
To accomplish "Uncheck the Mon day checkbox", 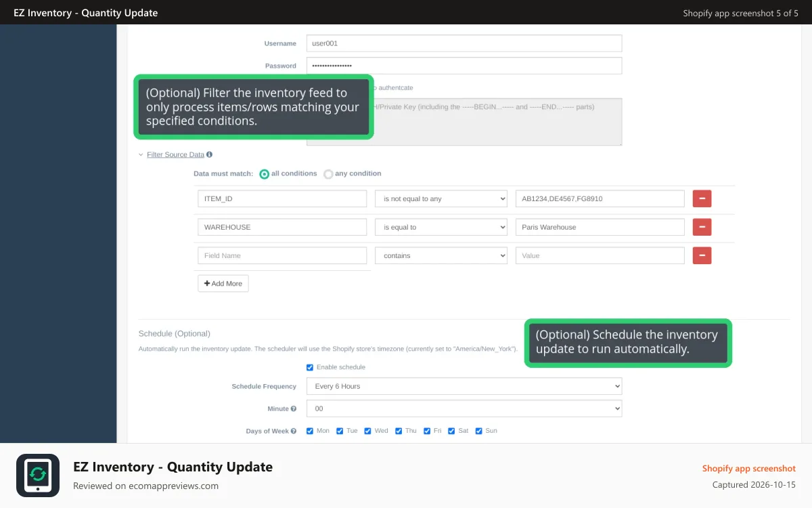I will point(310,431).
